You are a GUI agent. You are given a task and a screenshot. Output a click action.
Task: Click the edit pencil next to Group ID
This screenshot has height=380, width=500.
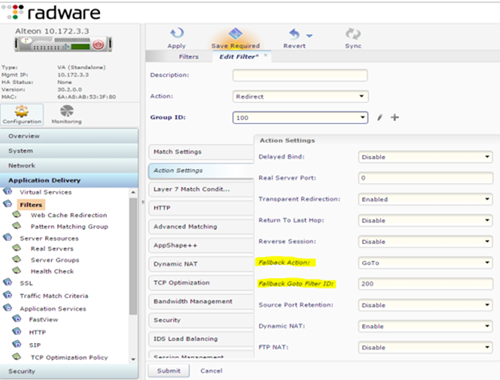(x=380, y=117)
